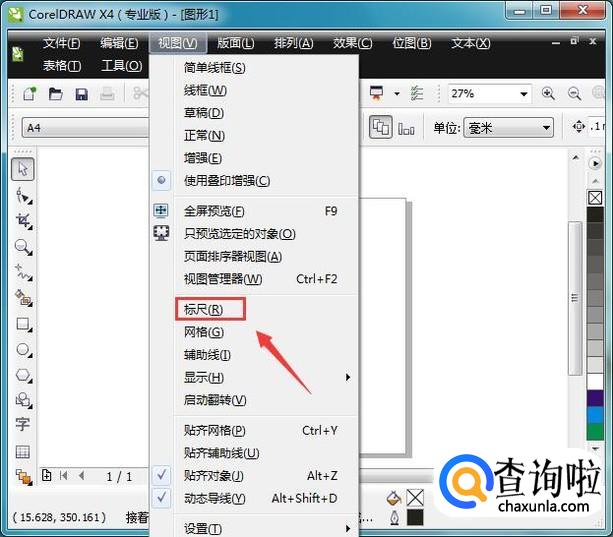Select the Ellipse tool
The width and height of the screenshot is (613, 537).
click(x=23, y=349)
